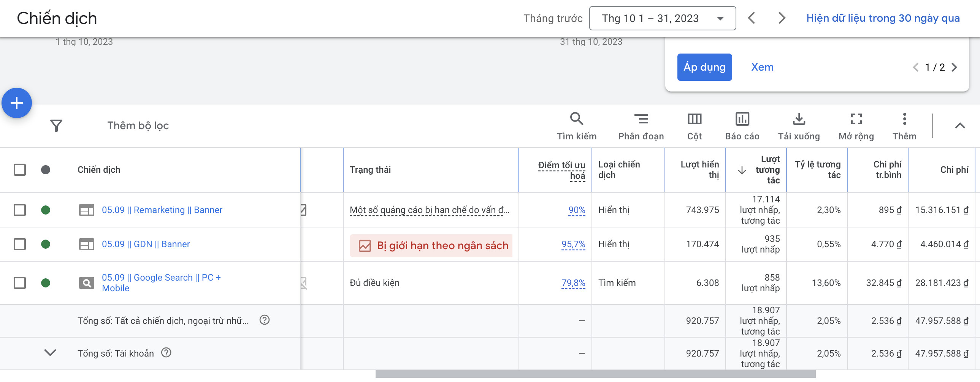Image resolution: width=980 pixels, height=382 pixels.
Task: Collapse the toolbar with up chevron
Action: coord(960,126)
